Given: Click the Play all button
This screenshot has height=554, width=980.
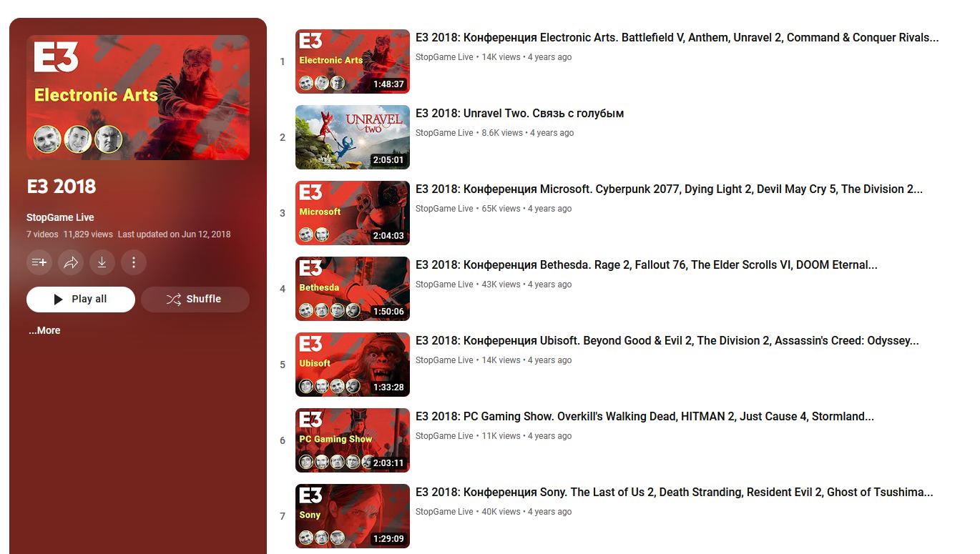Looking at the screenshot, I should pos(81,300).
